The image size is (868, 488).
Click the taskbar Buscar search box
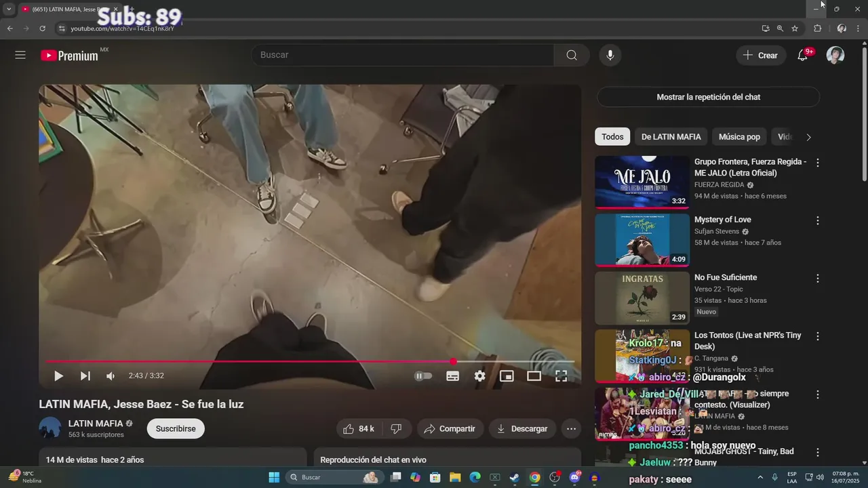click(x=334, y=477)
